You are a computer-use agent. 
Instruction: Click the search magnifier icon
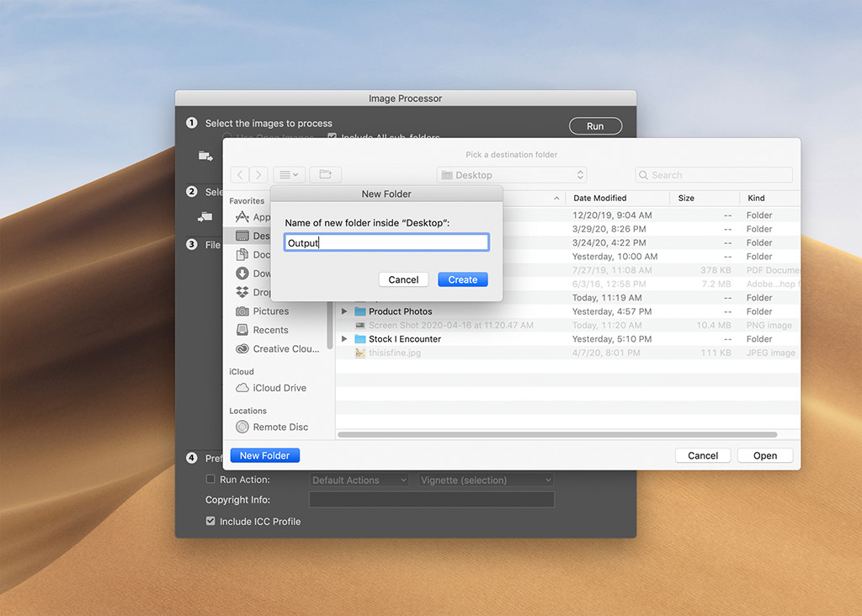[x=643, y=175]
